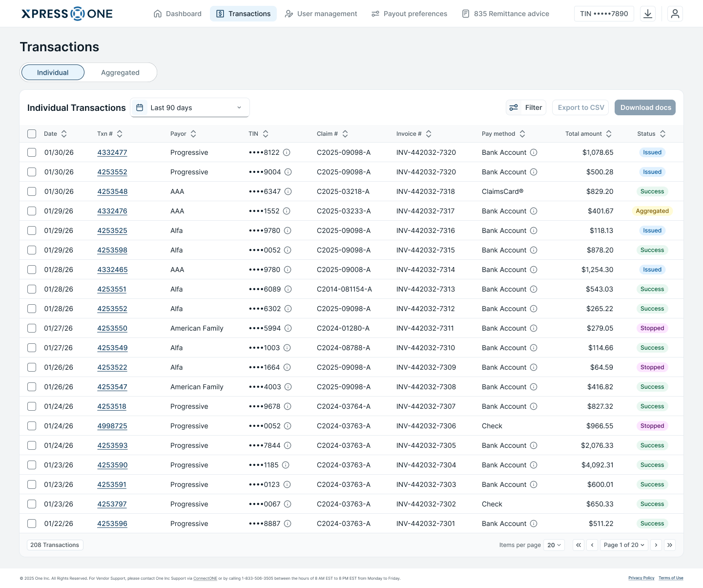
Task: Show TIN info for ••••6089
Action: click(288, 289)
